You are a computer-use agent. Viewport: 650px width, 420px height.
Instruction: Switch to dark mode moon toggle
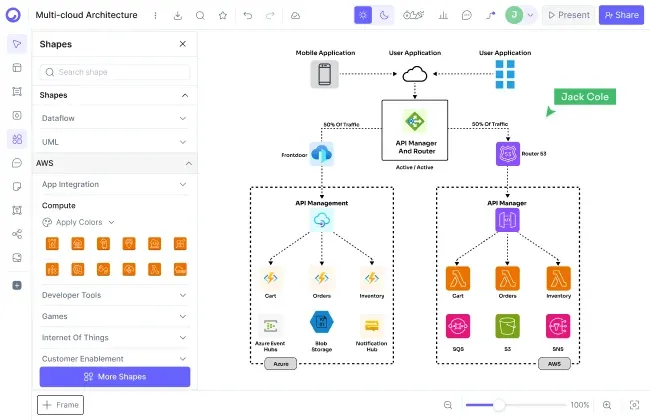[x=384, y=15]
